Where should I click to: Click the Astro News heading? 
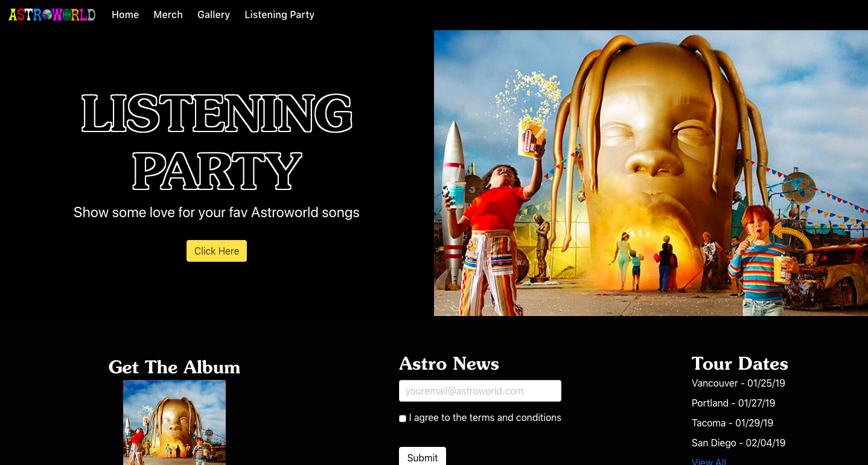[449, 364]
